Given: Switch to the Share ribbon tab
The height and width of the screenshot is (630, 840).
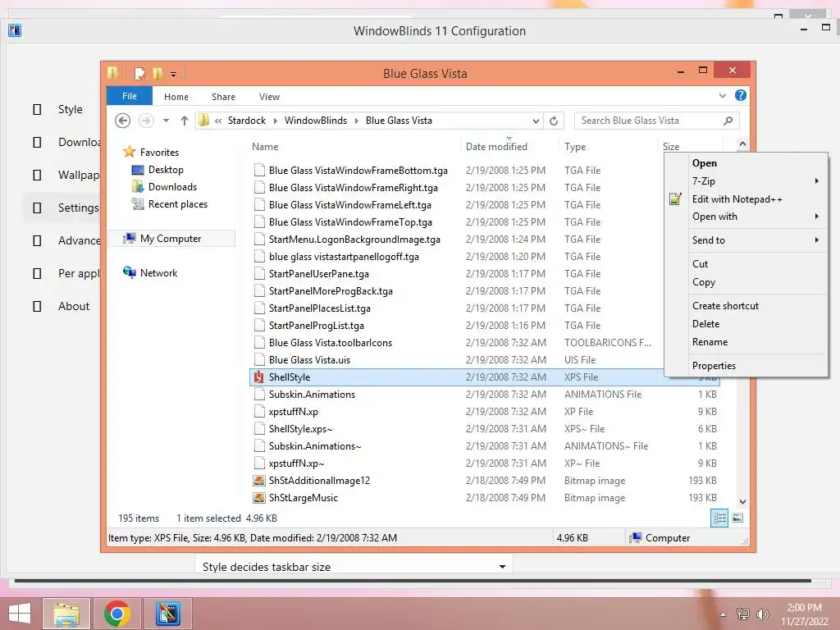Looking at the screenshot, I should (223, 97).
